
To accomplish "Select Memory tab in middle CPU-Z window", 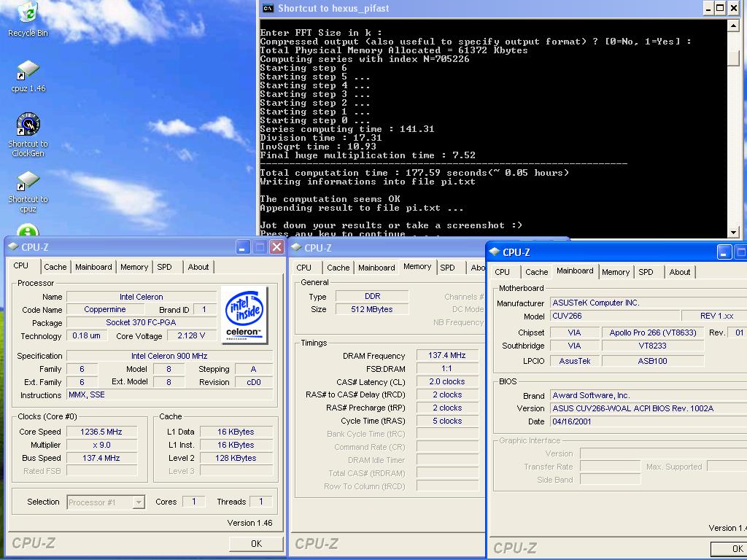I will (x=417, y=266).
